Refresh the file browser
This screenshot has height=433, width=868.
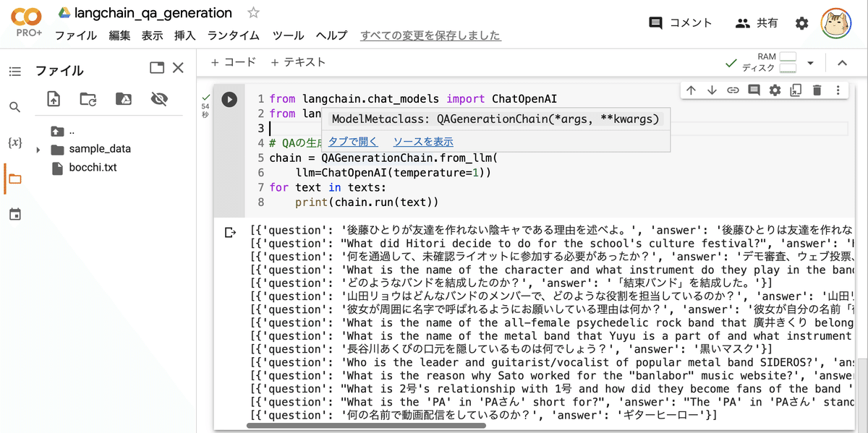pos(88,99)
